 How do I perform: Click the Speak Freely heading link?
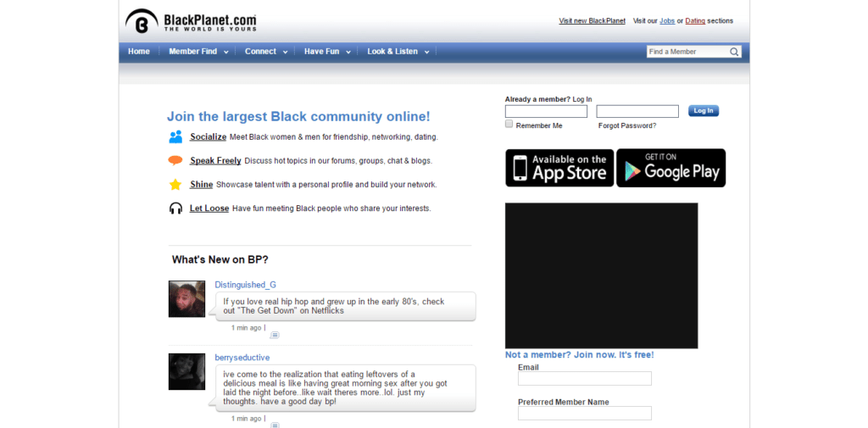click(x=215, y=160)
